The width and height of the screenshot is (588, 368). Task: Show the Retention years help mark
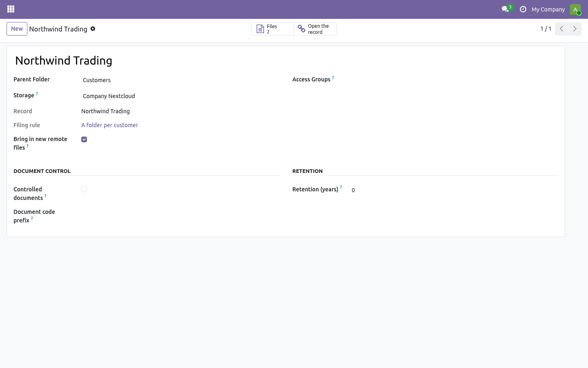click(341, 188)
